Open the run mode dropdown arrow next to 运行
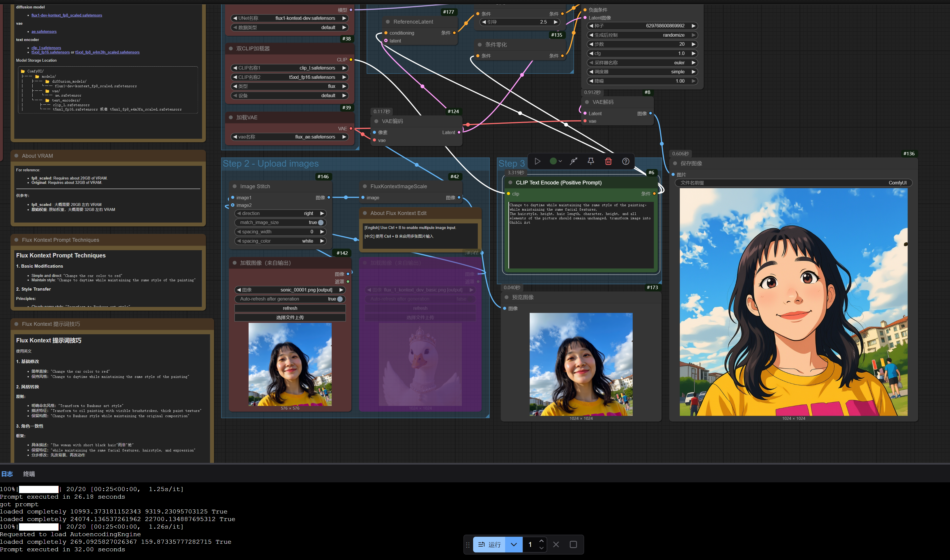The image size is (950, 560). coord(514,544)
